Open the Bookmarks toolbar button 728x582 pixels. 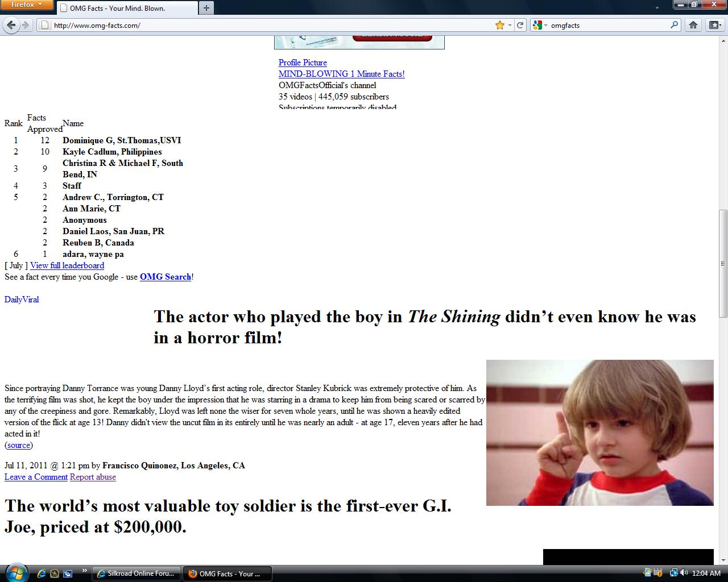(x=714, y=25)
